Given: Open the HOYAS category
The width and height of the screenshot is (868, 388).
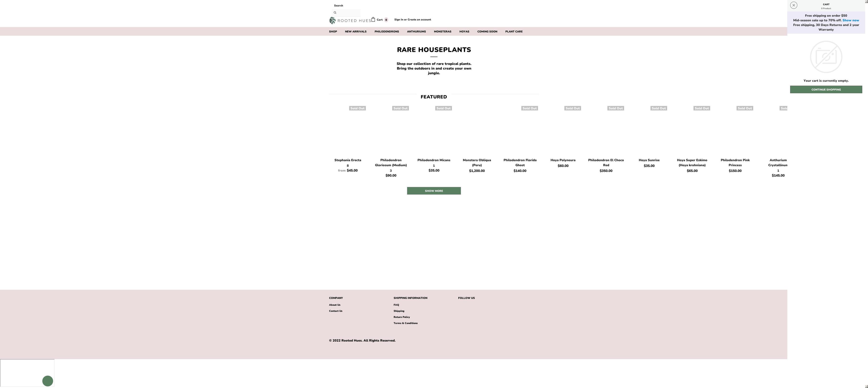Looking at the screenshot, I should pyautogui.click(x=464, y=32).
